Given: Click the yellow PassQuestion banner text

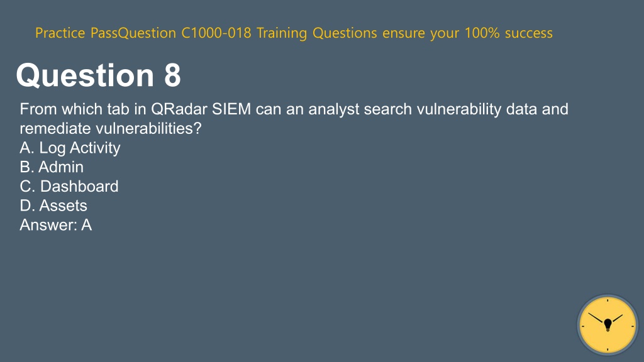Looking at the screenshot, I should tap(294, 33).
